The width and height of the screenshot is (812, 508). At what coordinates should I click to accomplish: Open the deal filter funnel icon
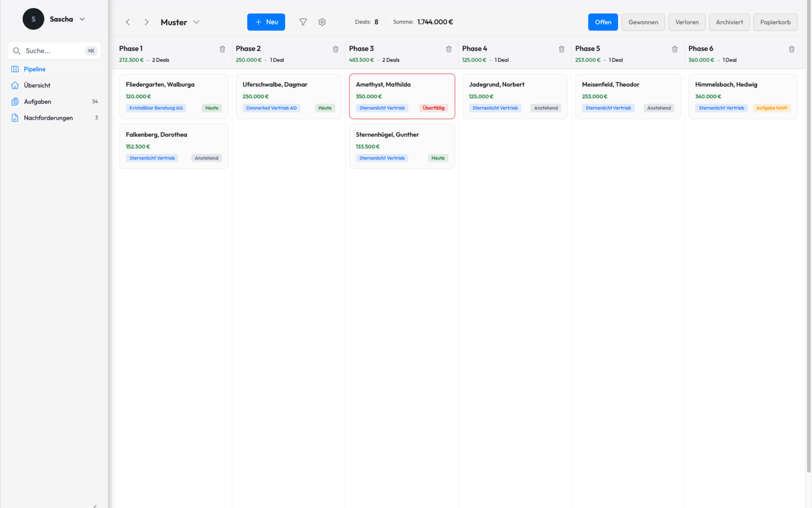303,22
